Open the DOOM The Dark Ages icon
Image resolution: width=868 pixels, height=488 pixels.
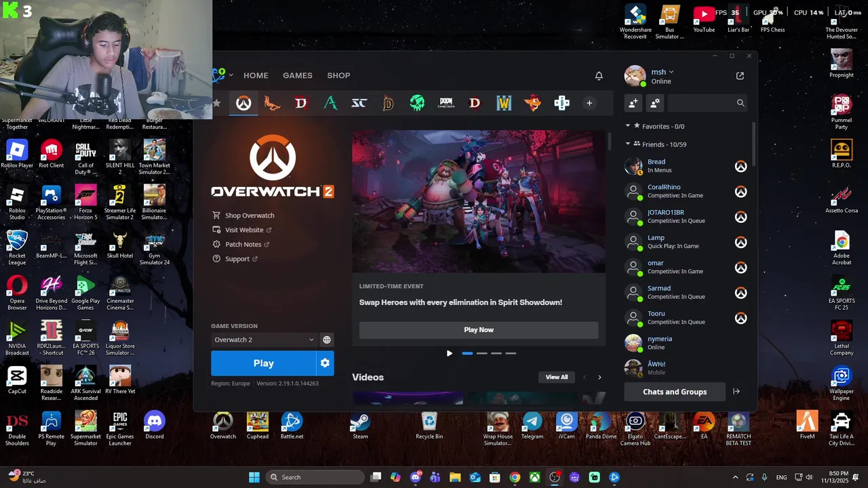[446, 103]
